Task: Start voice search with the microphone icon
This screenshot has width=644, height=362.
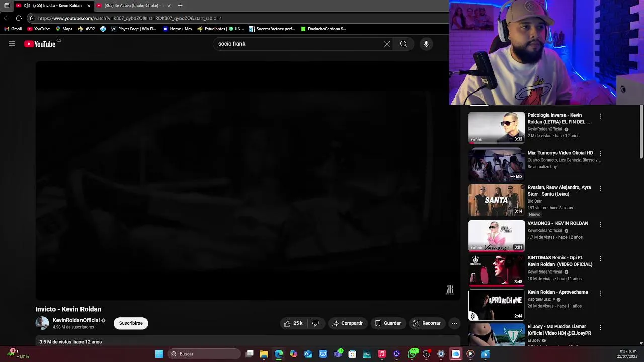Action: (x=426, y=44)
